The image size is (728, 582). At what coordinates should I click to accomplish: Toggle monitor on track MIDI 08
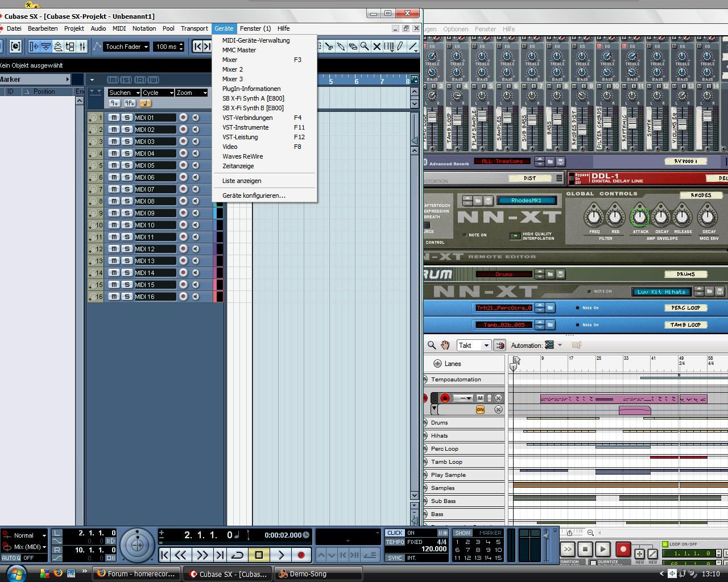coord(196,201)
